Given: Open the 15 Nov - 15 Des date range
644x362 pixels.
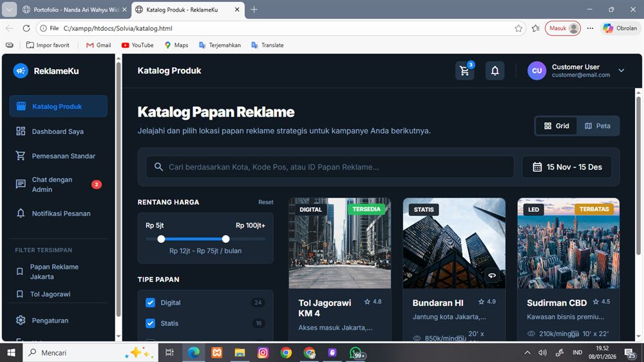Looking at the screenshot, I should click(567, 167).
